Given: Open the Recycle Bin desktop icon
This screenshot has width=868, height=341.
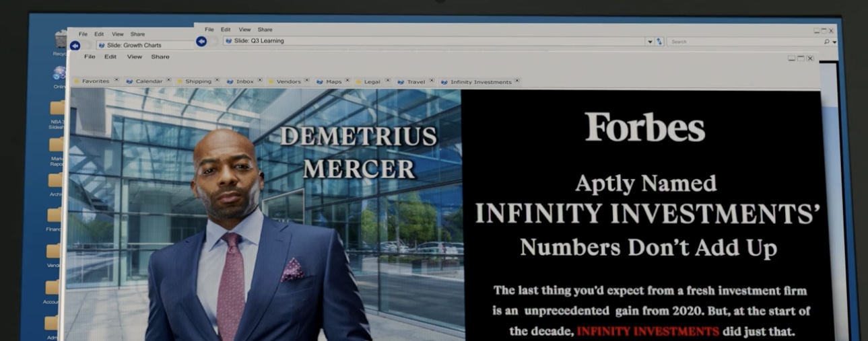Looking at the screenshot, I should coord(61,39).
